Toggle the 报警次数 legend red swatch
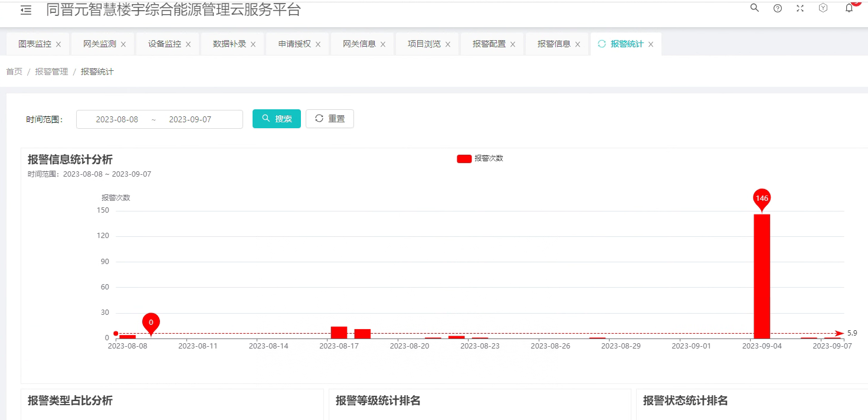Viewport: 868px width, 420px height. pos(464,158)
